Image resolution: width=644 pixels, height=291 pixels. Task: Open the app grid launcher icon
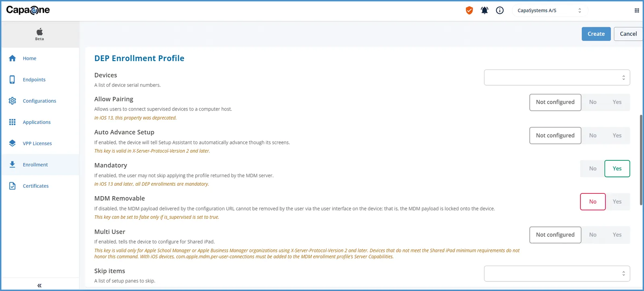[637, 10]
